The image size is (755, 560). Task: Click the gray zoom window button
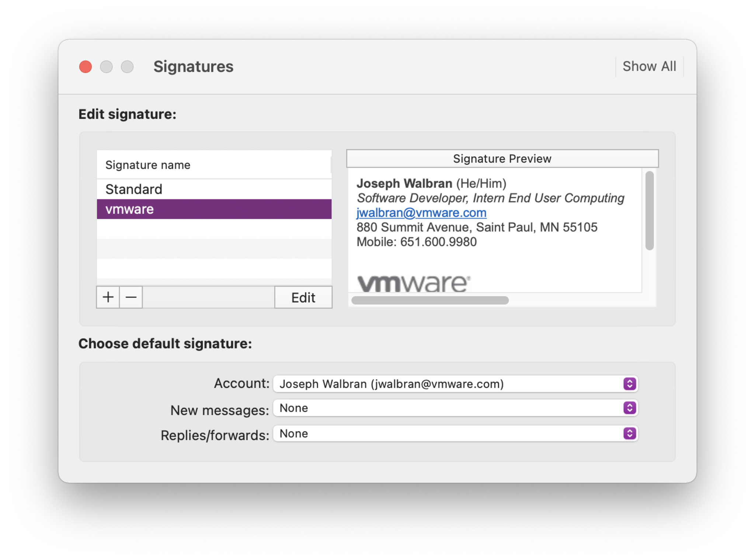tap(128, 67)
